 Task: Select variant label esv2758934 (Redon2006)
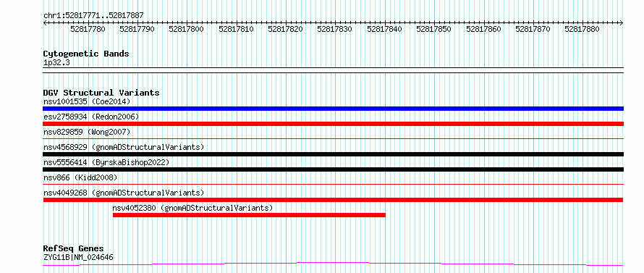tap(91, 117)
